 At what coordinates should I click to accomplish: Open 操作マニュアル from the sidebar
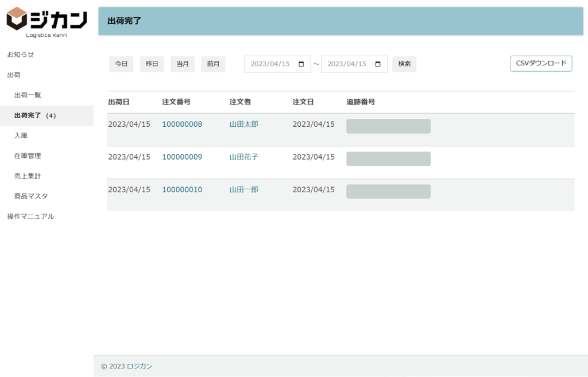click(30, 216)
